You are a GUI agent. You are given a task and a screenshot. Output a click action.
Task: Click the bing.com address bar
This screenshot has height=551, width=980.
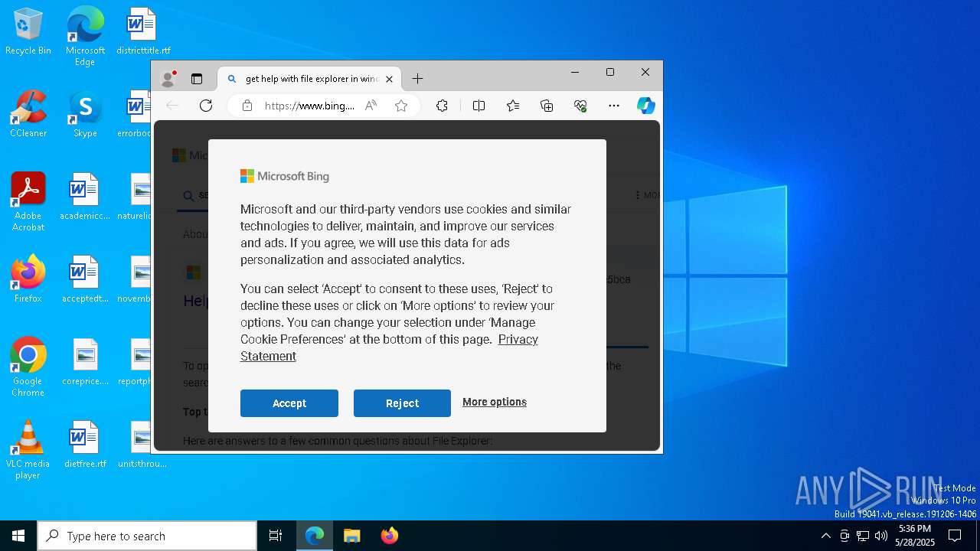[x=309, y=106]
